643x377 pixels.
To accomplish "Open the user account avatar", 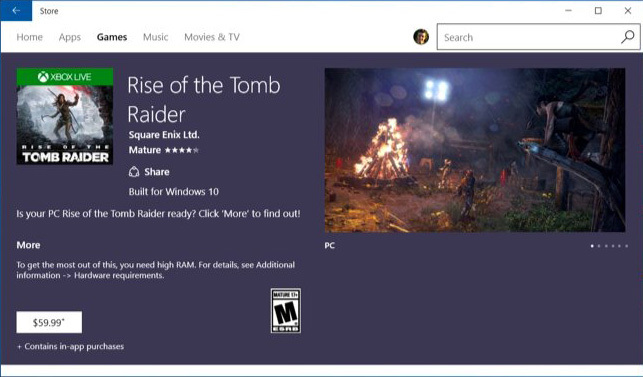I will point(421,37).
